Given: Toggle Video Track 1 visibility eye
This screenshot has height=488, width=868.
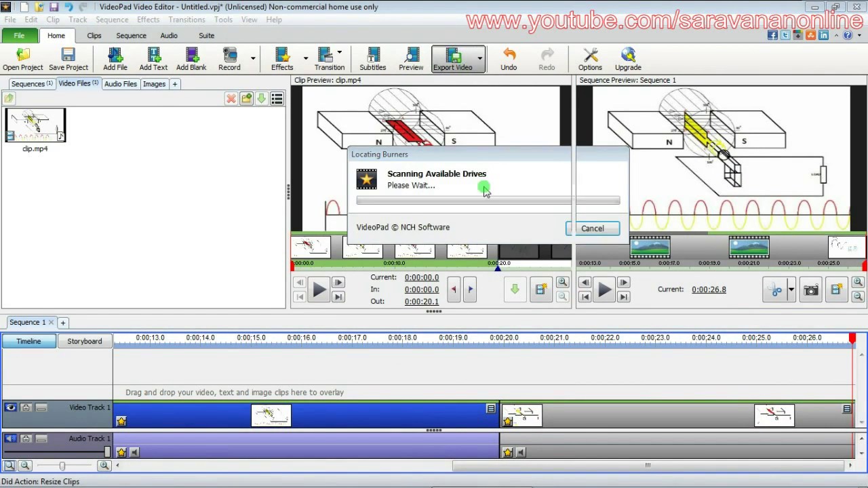Looking at the screenshot, I should pos(11,407).
